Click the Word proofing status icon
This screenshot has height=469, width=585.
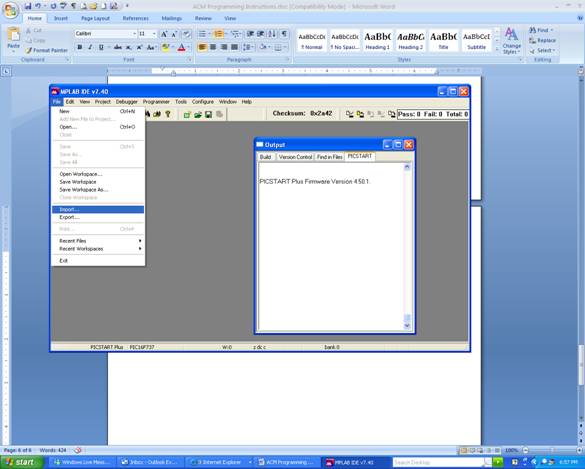pos(78,450)
